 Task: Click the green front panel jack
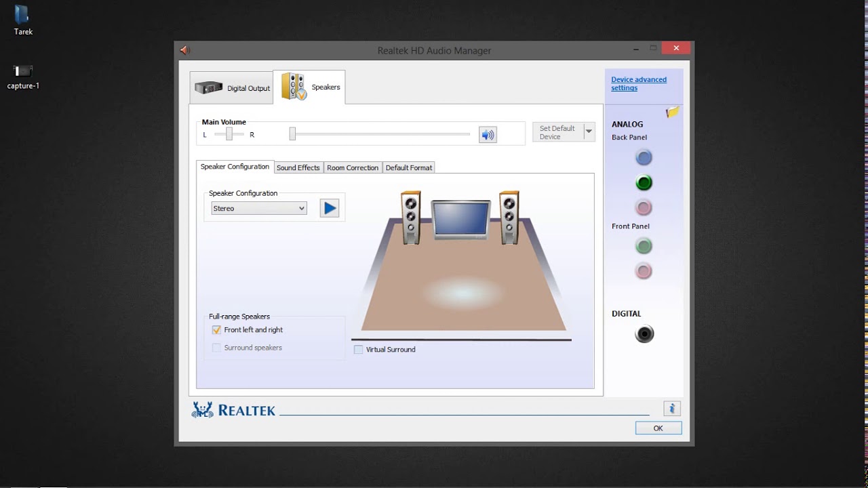coord(644,245)
